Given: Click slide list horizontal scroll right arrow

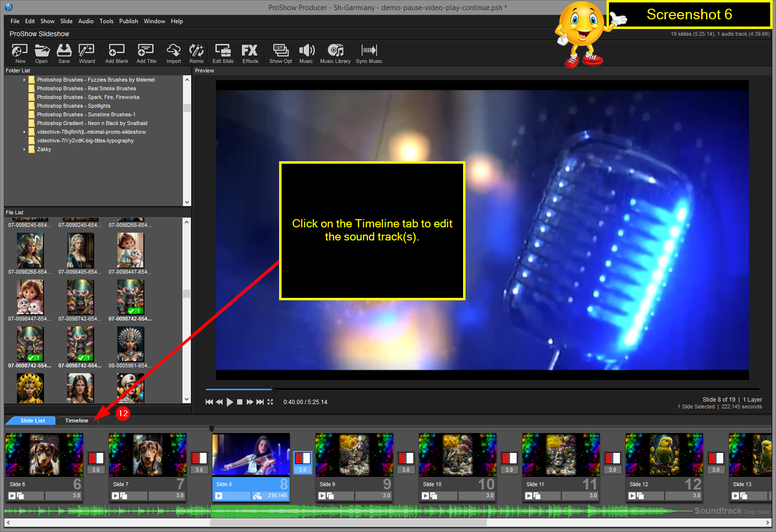Looking at the screenshot, I should [768, 522].
